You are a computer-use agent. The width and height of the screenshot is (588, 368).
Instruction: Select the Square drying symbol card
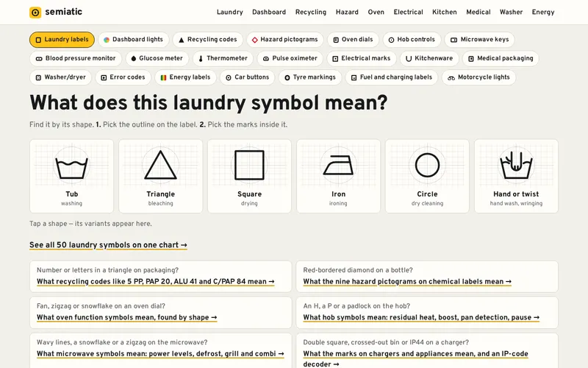[249, 176]
